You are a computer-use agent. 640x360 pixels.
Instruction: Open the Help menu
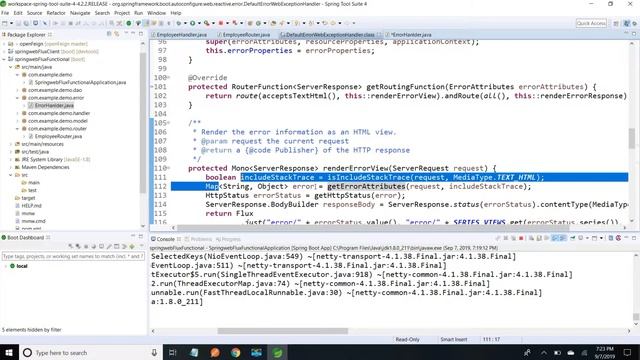point(176,13)
